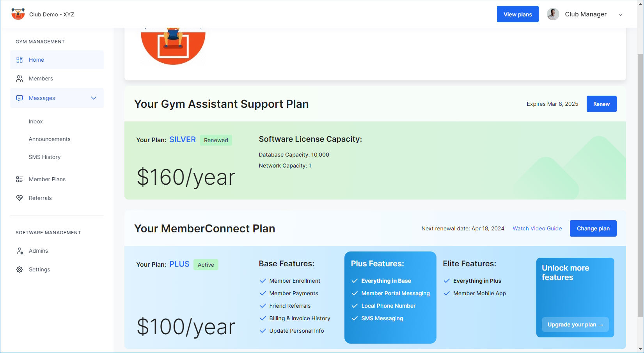644x353 pixels.
Task: Collapse the Messages submenu chevron
Action: point(93,98)
